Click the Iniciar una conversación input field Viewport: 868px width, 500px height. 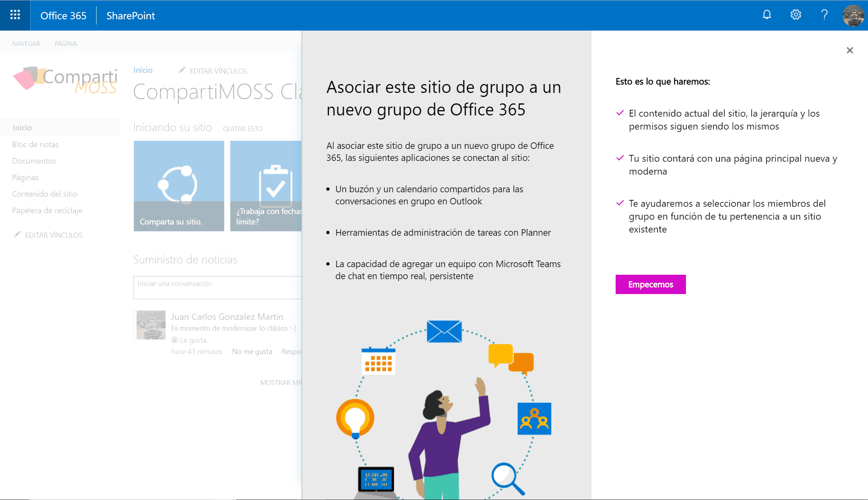(x=217, y=287)
